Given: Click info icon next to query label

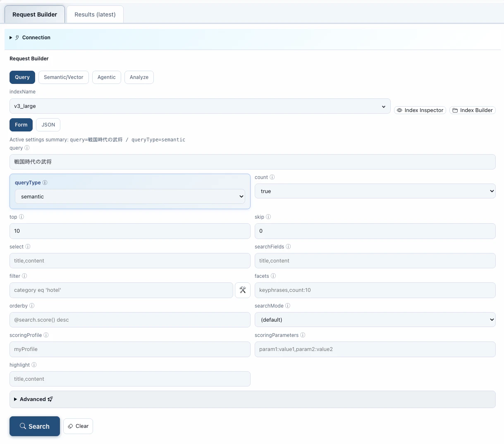Looking at the screenshot, I should [27, 148].
